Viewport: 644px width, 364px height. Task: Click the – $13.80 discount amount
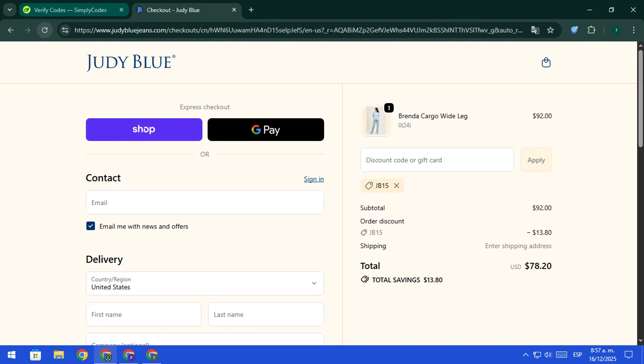(x=539, y=232)
